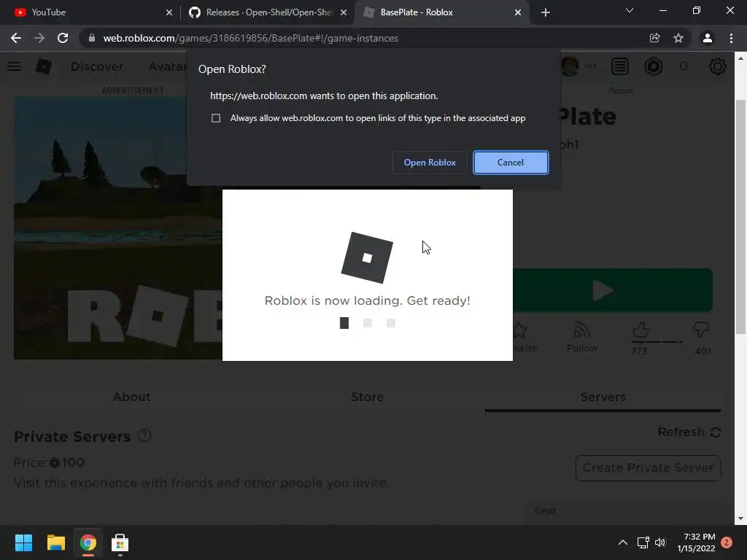Share this page icon

tap(655, 38)
